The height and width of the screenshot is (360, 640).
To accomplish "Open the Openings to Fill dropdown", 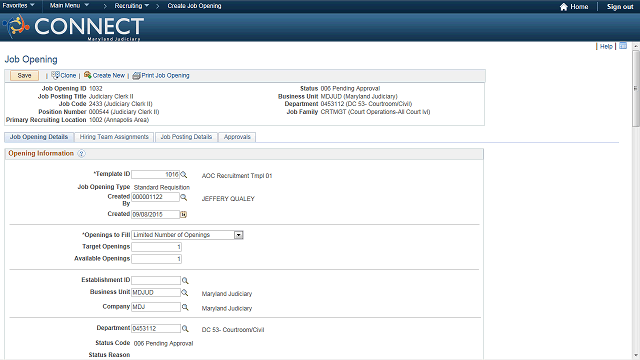I will [x=238, y=235].
